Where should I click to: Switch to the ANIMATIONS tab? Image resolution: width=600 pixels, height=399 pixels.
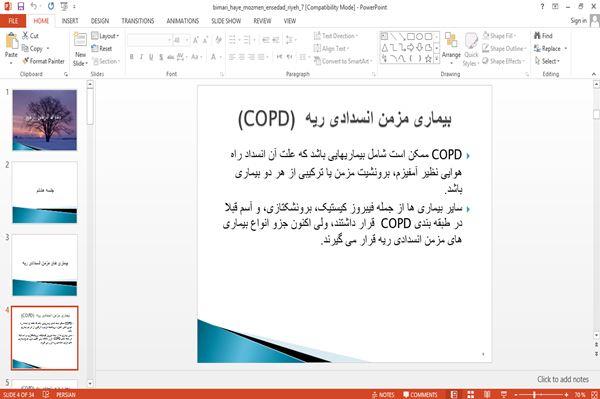(x=183, y=21)
